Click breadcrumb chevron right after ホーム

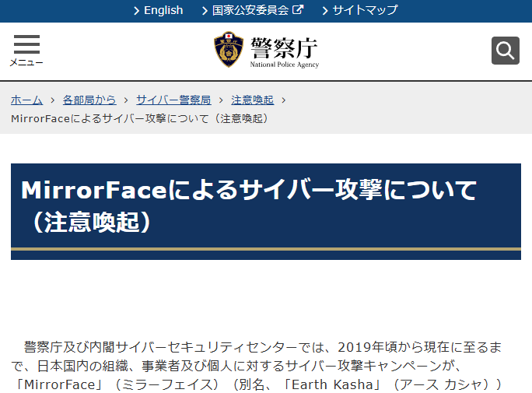tap(52, 100)
